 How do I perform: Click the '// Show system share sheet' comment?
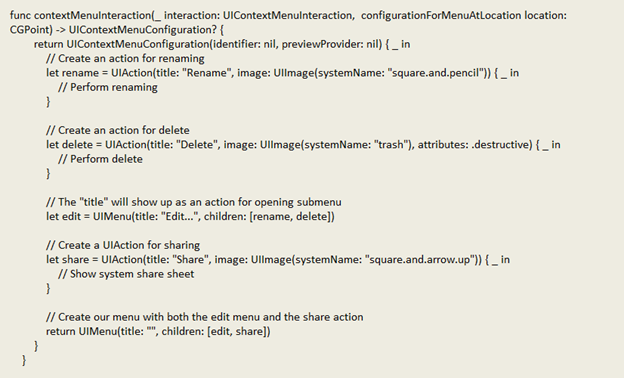coord(126,274)
